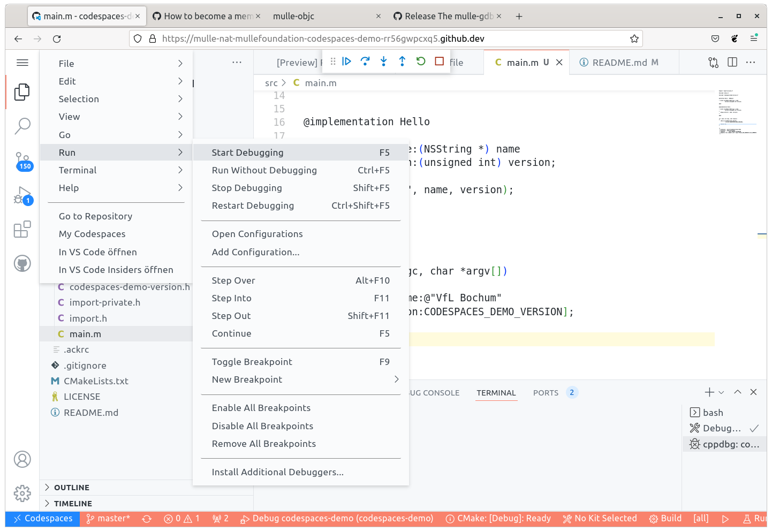Viewport: 772px width, 532px height.
Task: Click Go to Repository
Action: click(116, 216)
